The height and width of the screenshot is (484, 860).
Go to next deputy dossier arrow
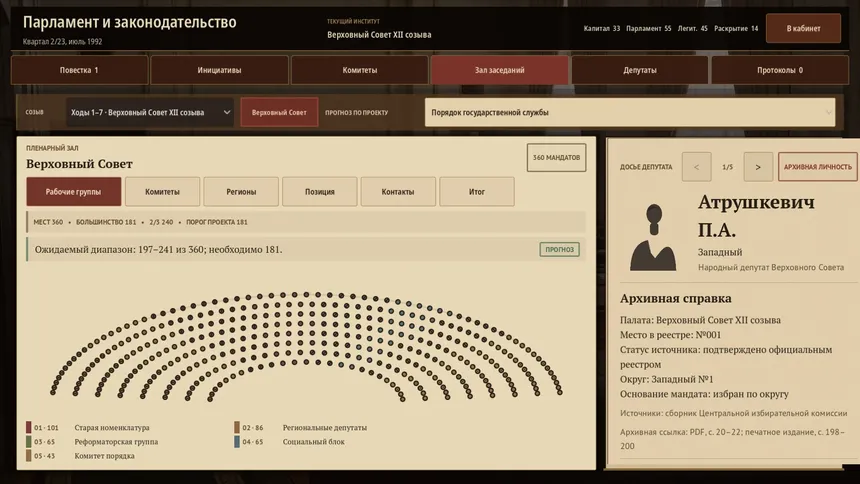[x=758, y=167]
